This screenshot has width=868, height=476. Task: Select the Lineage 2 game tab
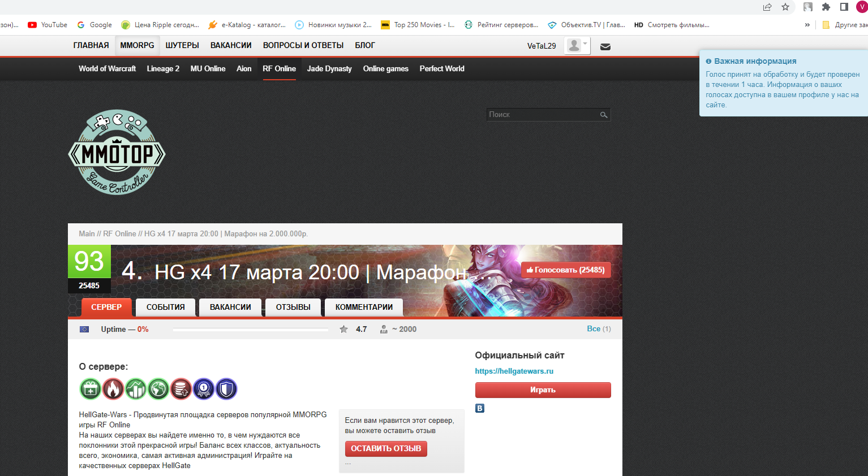tap(163, 68)
